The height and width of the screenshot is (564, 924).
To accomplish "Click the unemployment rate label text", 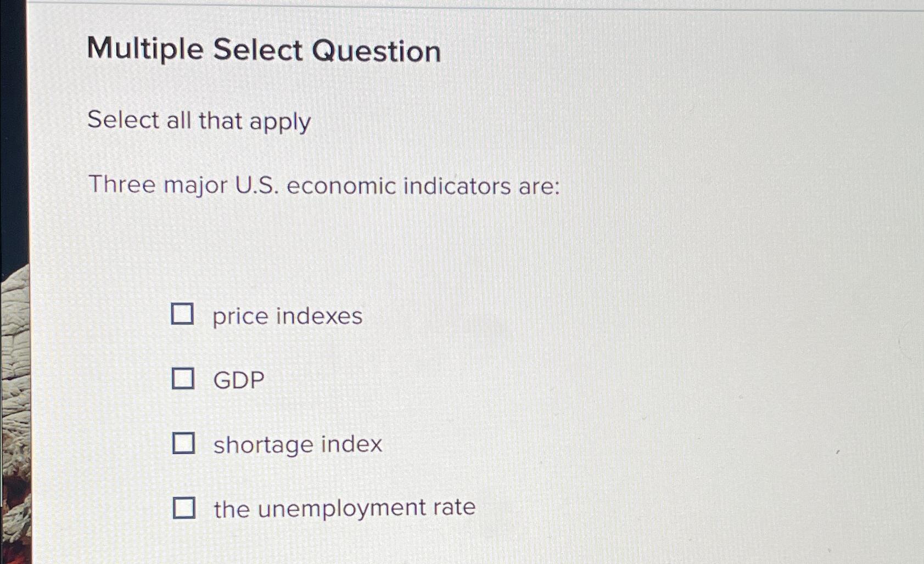I will pos(344,507).
